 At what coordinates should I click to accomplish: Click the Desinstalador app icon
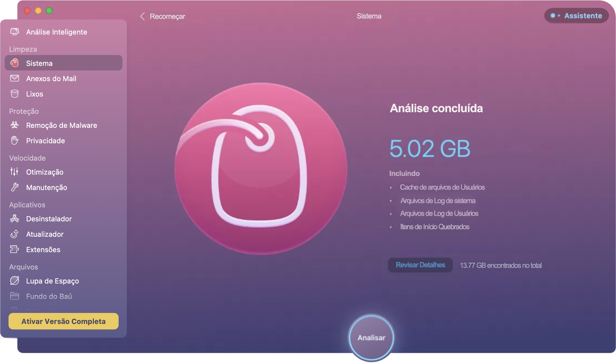pyautogui.click(x=15, y=218)
